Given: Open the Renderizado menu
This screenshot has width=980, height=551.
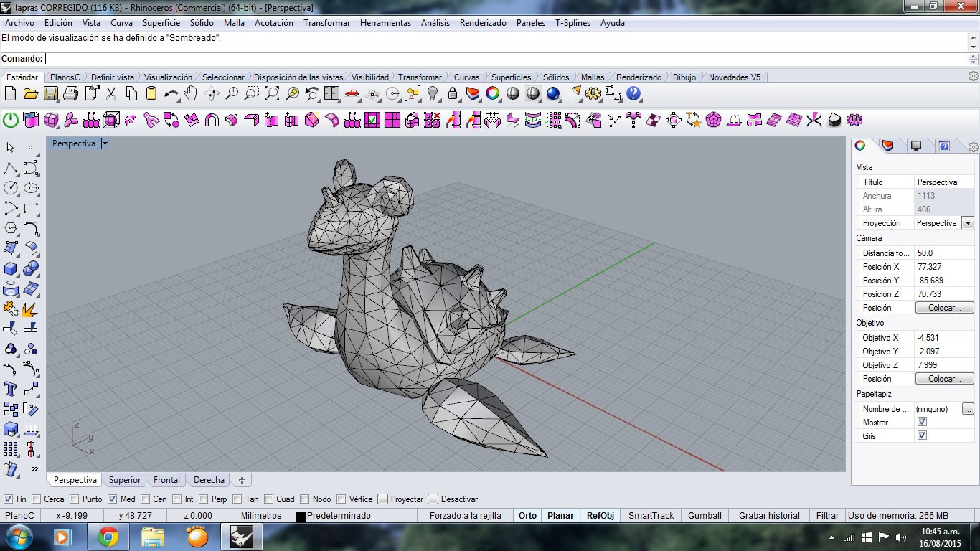Looking at the screenshot, I should pos(483,23).
